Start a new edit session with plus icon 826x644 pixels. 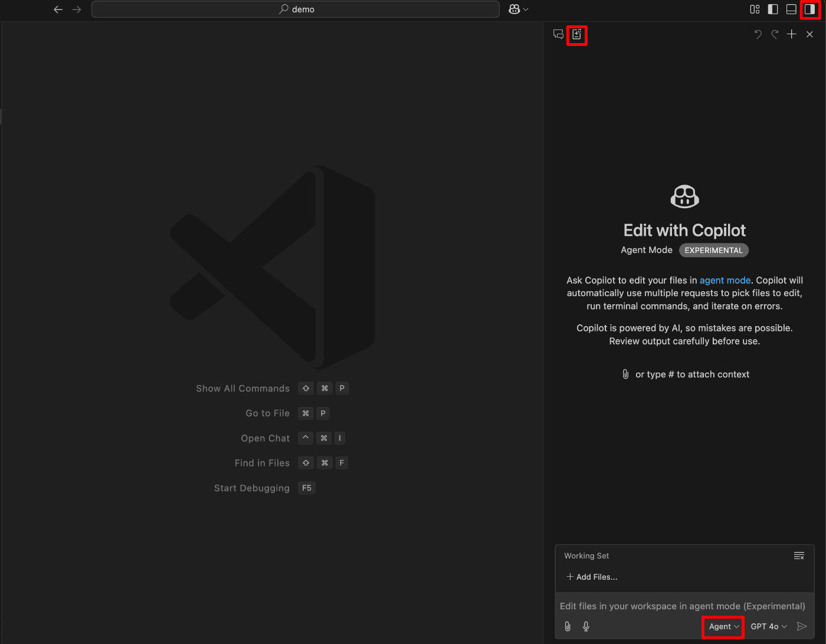(792, 34)
